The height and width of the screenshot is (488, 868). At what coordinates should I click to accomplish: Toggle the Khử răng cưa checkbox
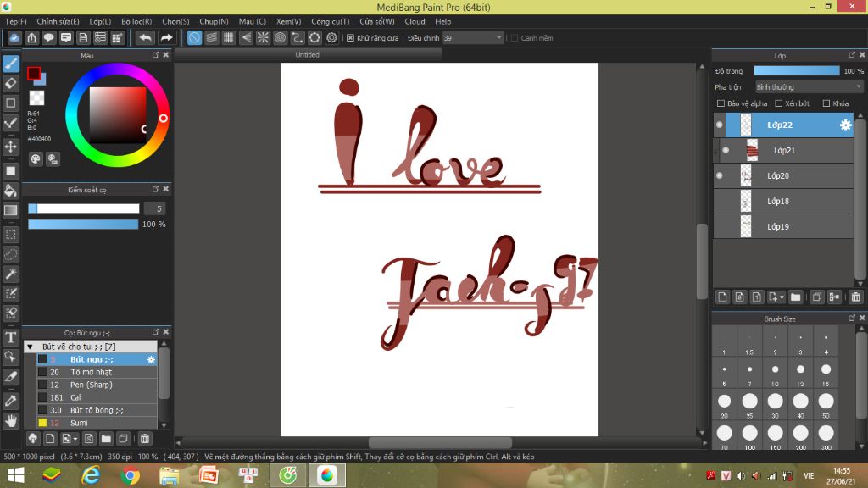pyautogui.click(x=351, y=38)
